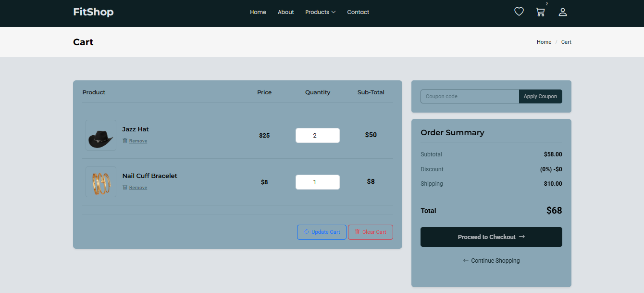Open the wishlist heart icon
The image size is (644, 293).
pyautogui.click(x=519, y=12)
